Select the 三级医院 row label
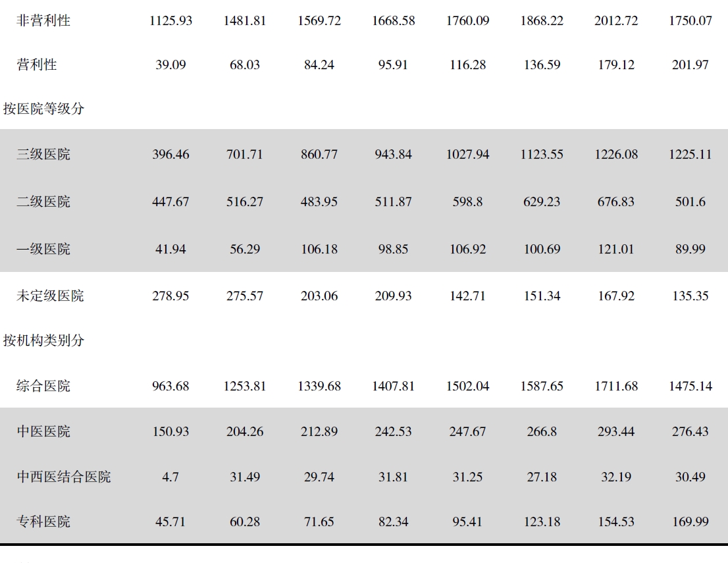The image size is (728, 563). (43, 154)
